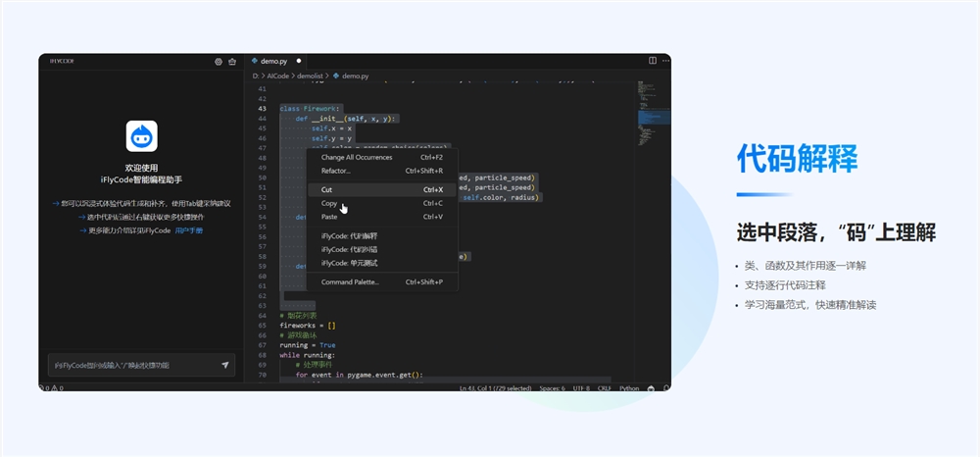
Task: Click the Ln 43, Col 1 status entry
Action: [496, 387]
